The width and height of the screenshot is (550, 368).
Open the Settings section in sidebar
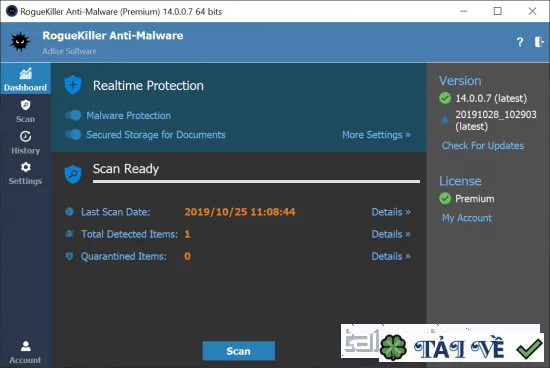click(25, 173)
